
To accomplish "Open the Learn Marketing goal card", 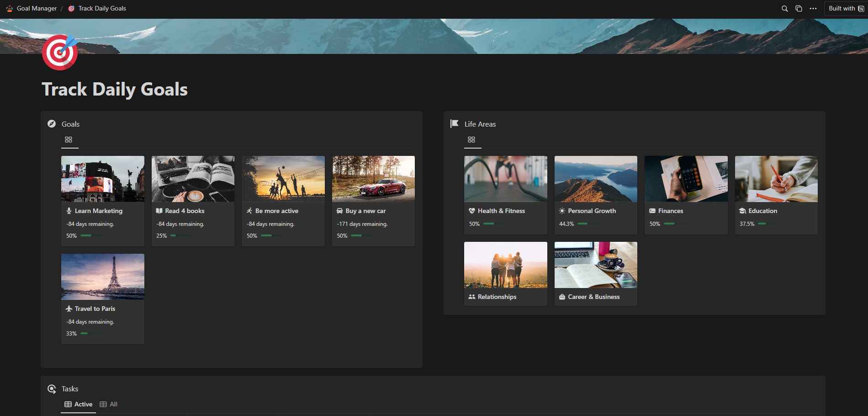I will [102, 201].
